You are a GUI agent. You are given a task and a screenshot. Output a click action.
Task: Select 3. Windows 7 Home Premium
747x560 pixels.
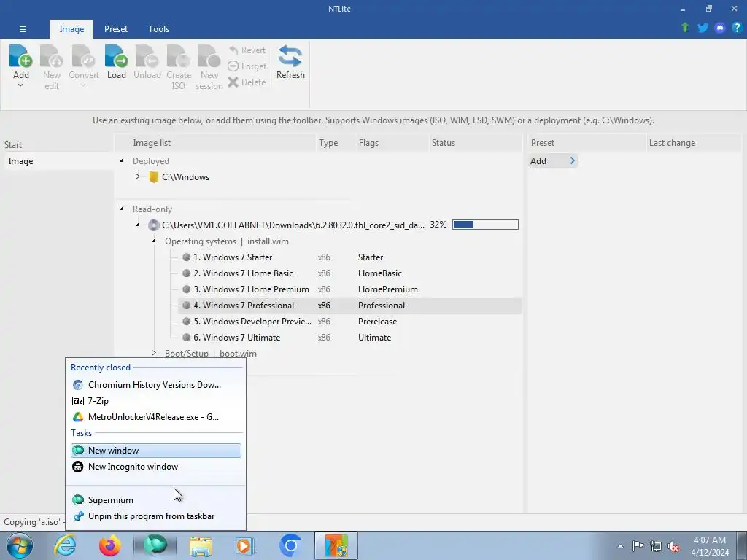pyautogui.click(x=350, y=289)
